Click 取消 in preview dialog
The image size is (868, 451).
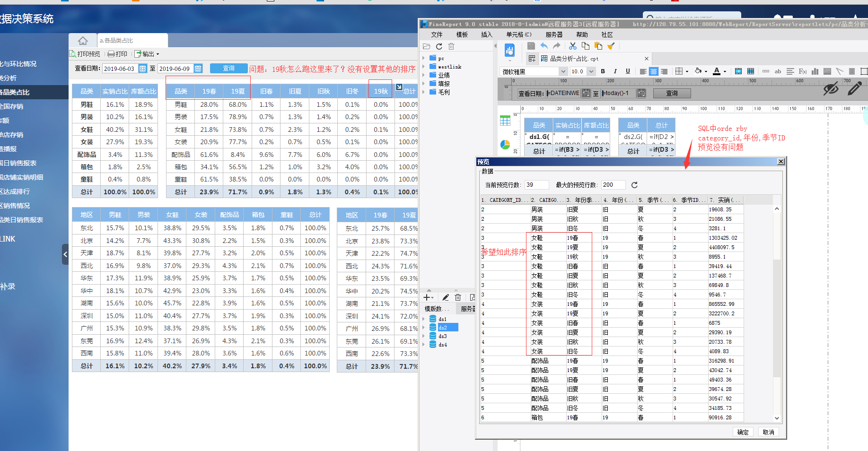point(768,432)
